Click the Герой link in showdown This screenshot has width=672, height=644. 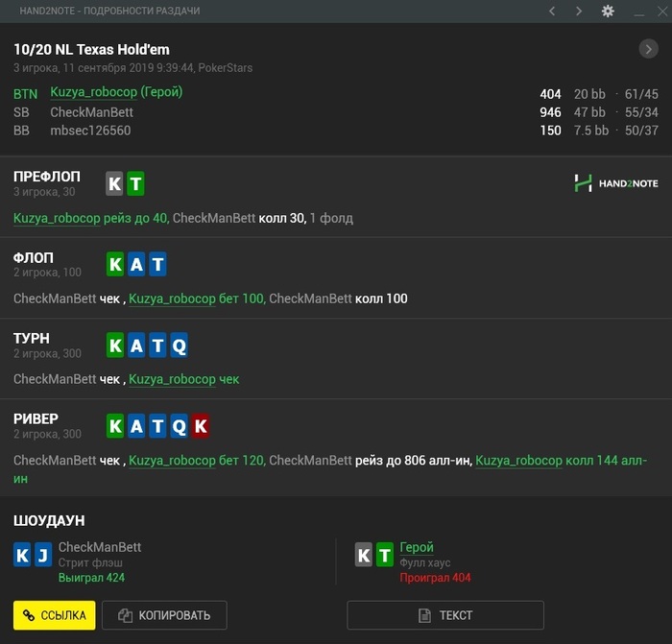point(417,547)
